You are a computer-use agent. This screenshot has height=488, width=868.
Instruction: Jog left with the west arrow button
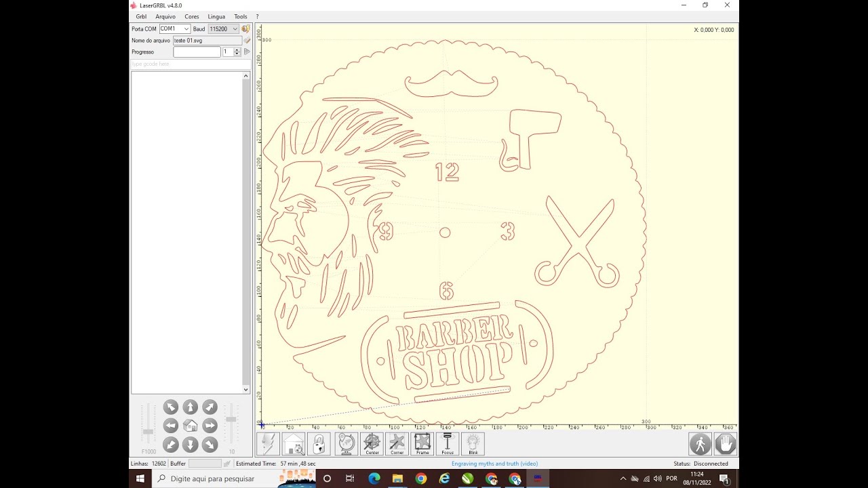(171, 426)
